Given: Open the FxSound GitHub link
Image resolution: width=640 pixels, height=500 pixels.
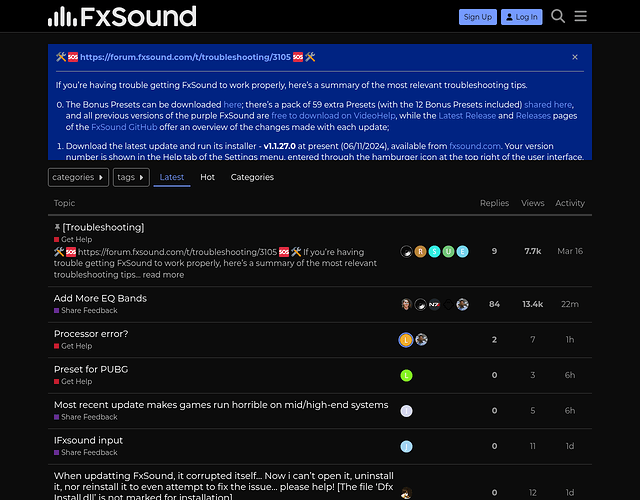Looking at the screenshot, I should click(124, 127).
